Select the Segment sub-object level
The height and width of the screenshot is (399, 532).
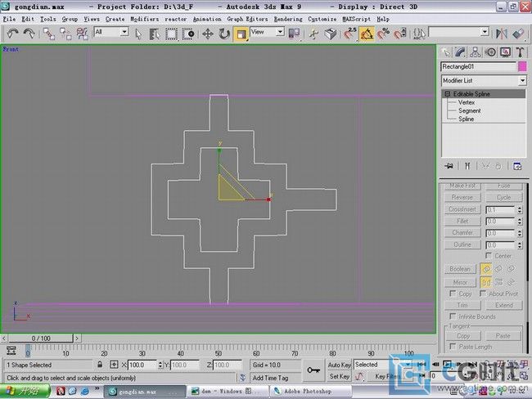tap(470, 110)
